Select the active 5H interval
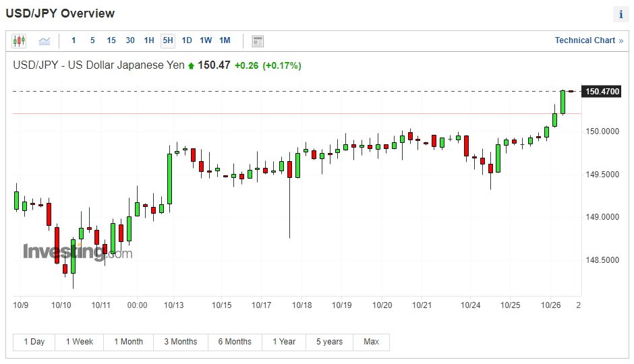 pos(168,40)
